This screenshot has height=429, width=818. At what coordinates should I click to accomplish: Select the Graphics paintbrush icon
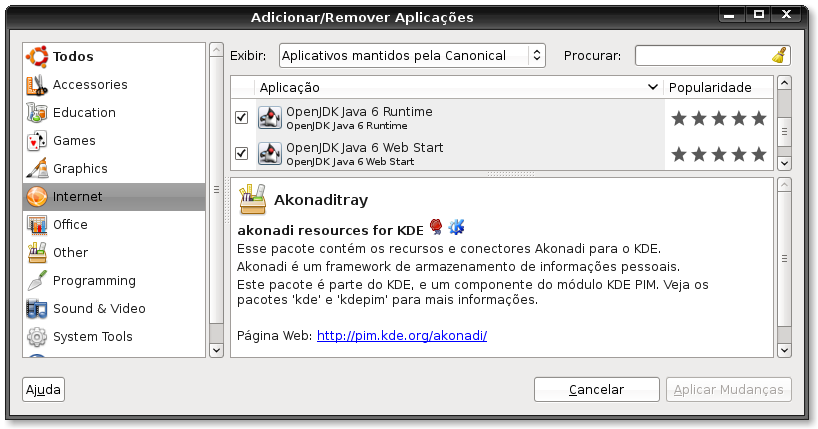tap(37, 169)
